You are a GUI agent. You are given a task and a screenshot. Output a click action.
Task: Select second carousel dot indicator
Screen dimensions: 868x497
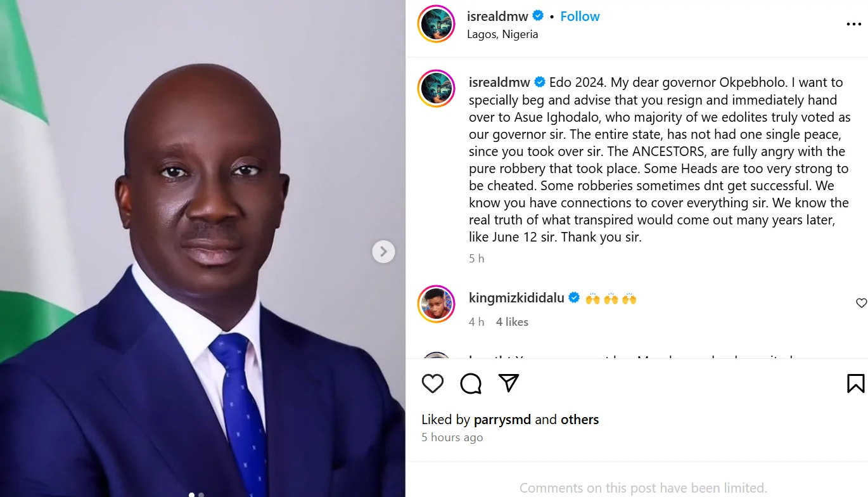point(201,494)
